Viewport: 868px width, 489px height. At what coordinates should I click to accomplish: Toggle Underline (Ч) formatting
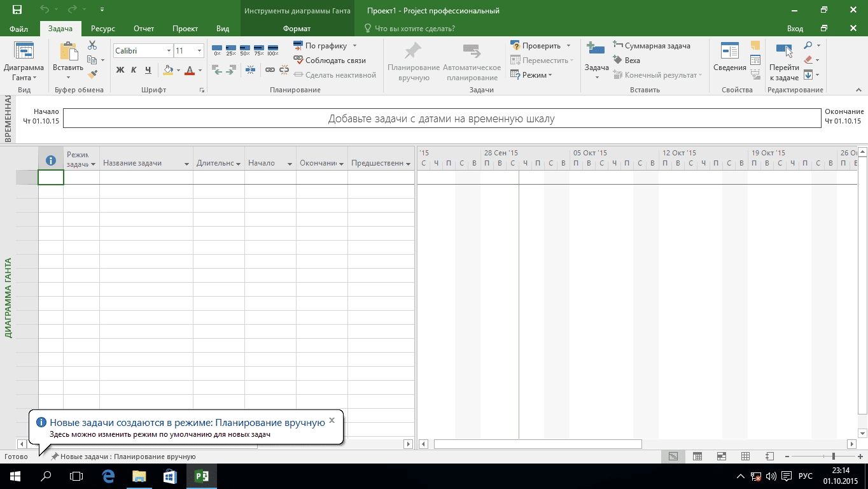point(148,70)
